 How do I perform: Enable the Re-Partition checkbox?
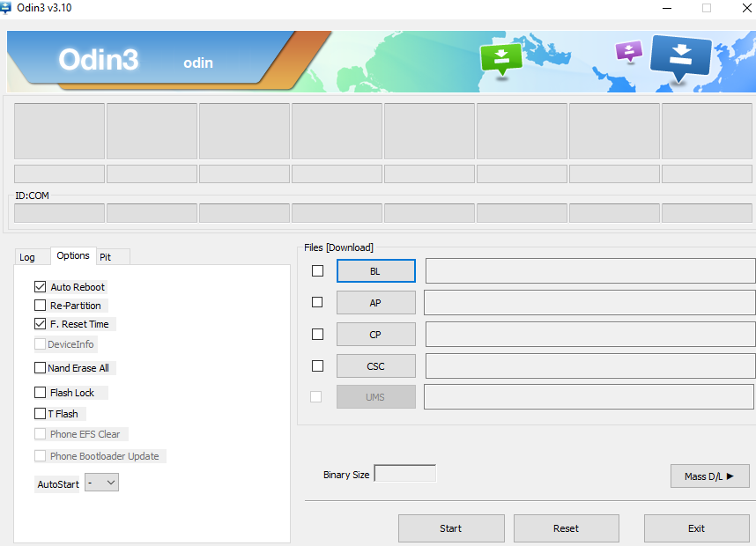click(40, 306)
